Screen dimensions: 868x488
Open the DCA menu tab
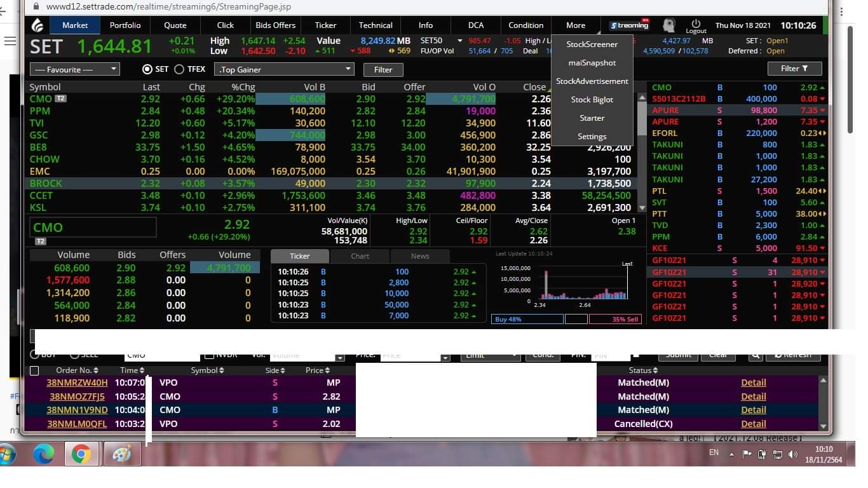pos(476,25)
